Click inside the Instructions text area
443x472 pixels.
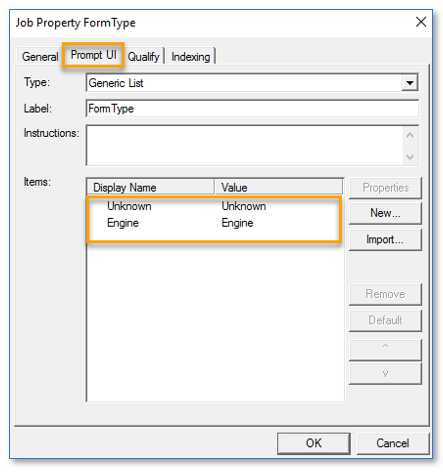(x=245, y=145)
